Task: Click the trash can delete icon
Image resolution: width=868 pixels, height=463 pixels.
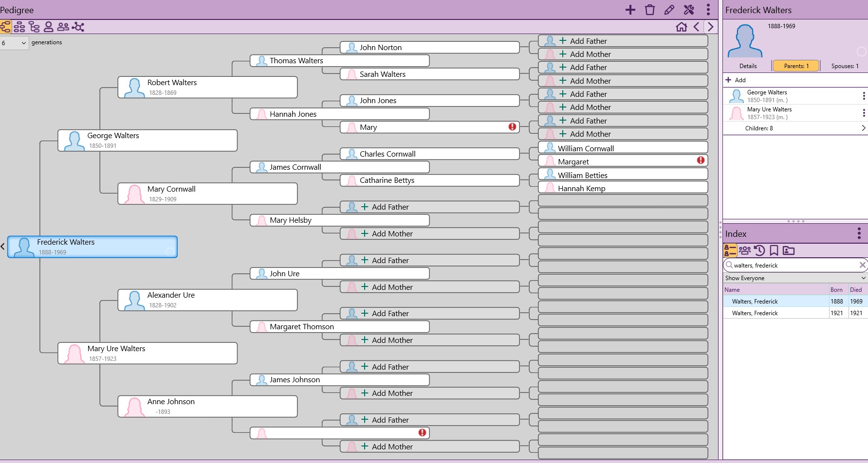Action: (x=650, y=10)
